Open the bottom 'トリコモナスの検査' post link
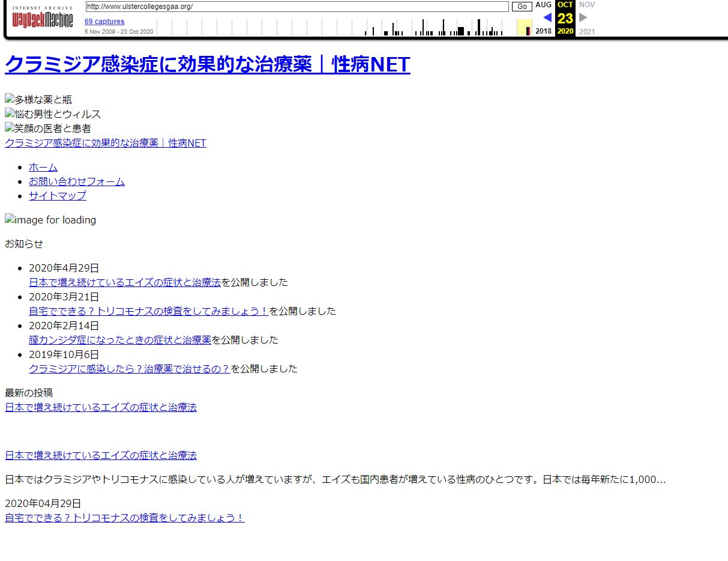 [x=125, y=518]
